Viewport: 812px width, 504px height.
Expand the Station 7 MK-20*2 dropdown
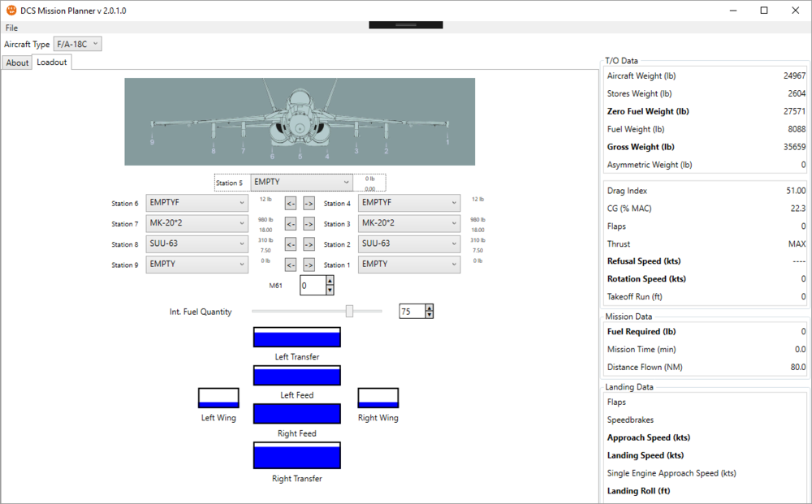197,223
